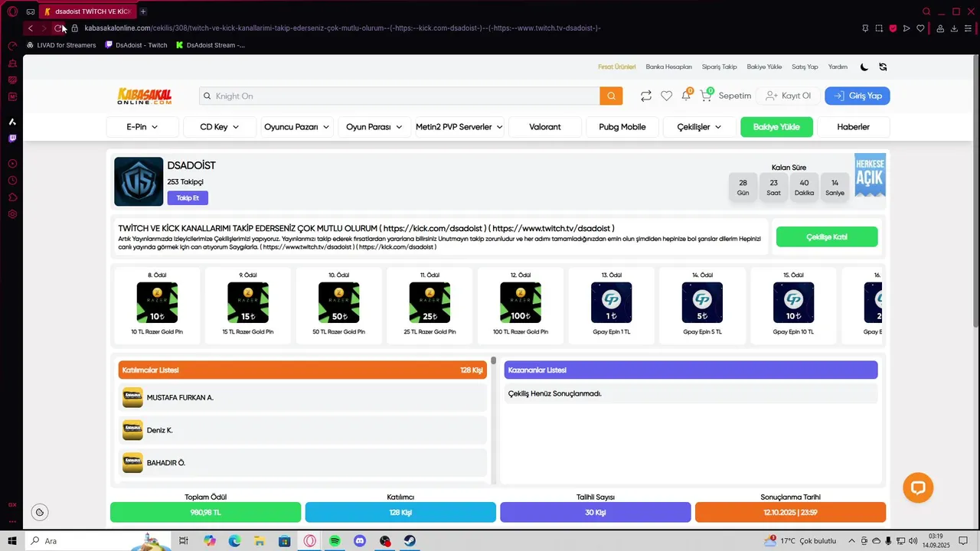
Task: Open Fırsat Ürünleri in top menu
Action: click(617, 67)
